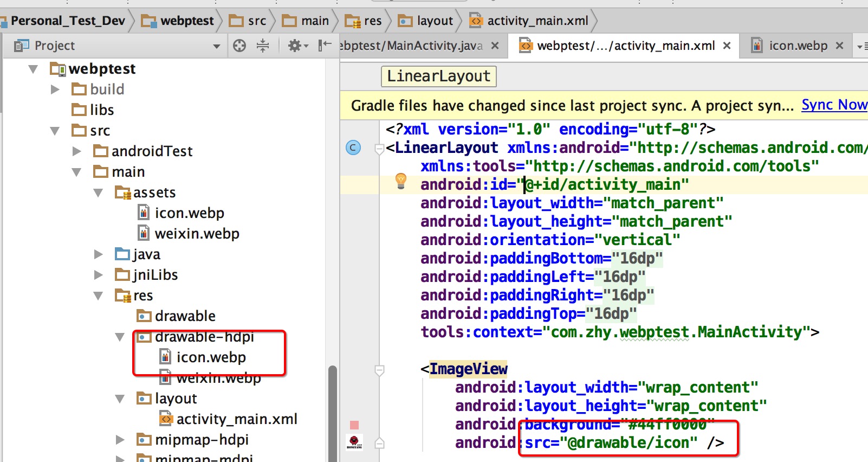
Task: Expand the jniLibs folder
Action: [98, 275]
